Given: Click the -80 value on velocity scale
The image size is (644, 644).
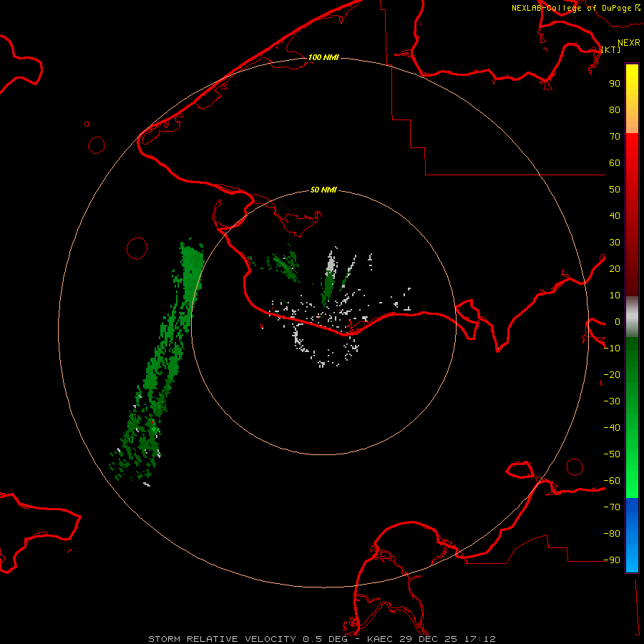Looking at the screenshot, I should pyautogui.click(x=612, y=534).
